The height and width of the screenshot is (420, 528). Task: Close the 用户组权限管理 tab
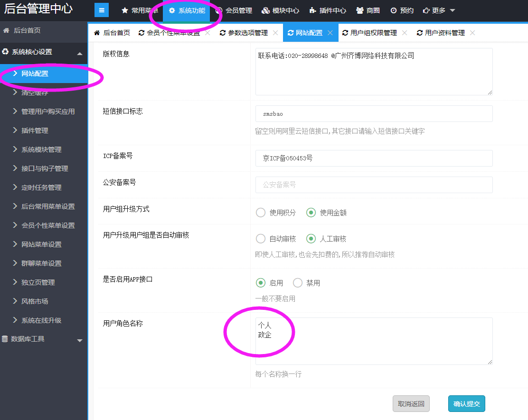(405, 33)
